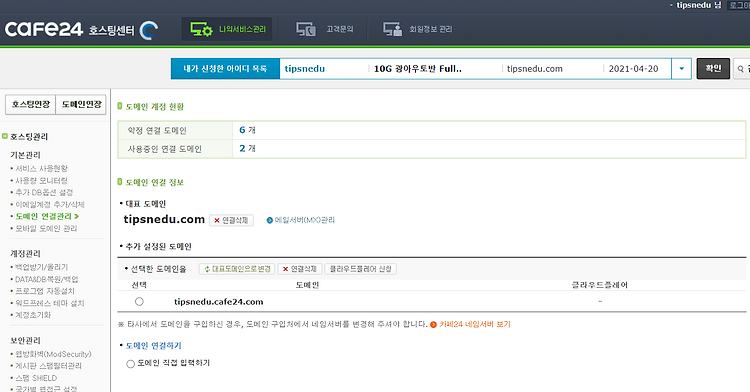Image resolution: width=750 pixels, height=392 pixels.
Task: Select tipsnedu.cafe24.com radio button
Action: 139,302
